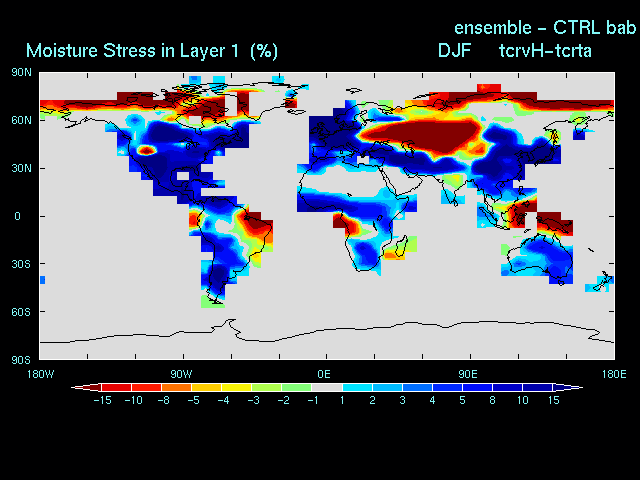Pick the swatch between -5 and -4
The image size is (640, 480).
click(207, 387)
